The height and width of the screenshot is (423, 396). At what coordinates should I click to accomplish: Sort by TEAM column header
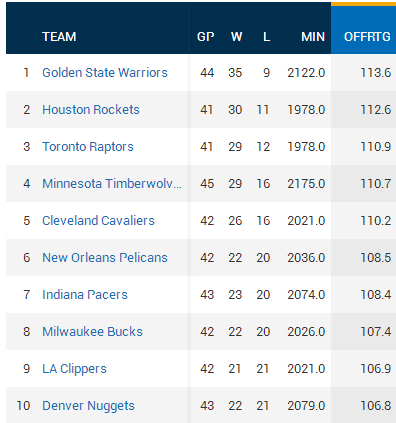(59, 37)
